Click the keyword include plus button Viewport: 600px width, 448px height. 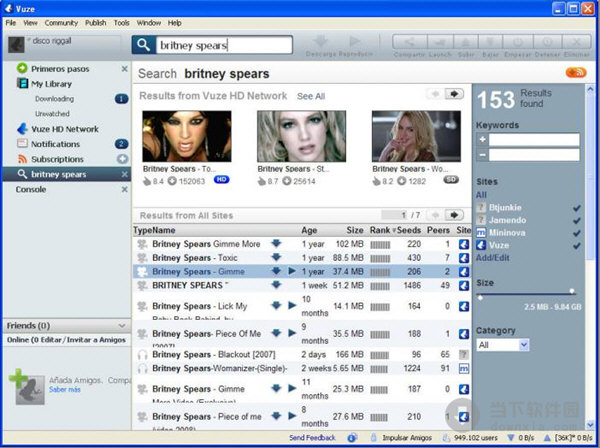point(483,140)
